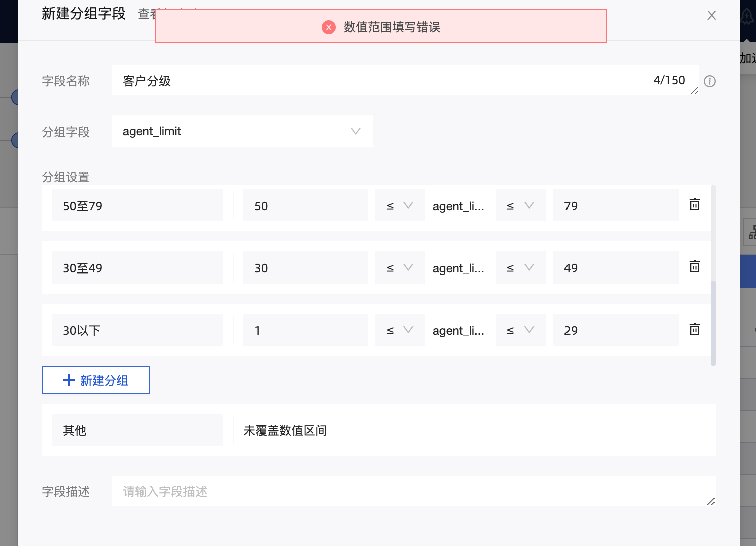Click the lower bound value 50 field
This screenshot has height=546, width=756.
pyautogui.click(x=305, y=206)
